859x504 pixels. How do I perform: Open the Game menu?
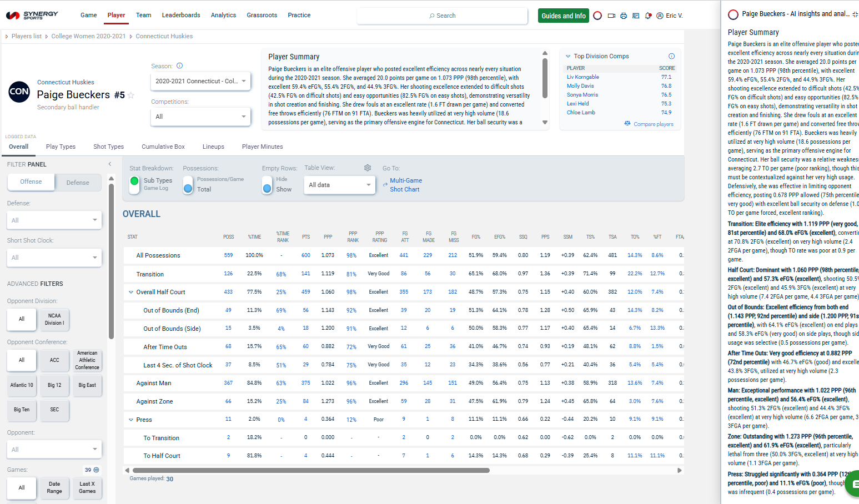pos(89,15)
